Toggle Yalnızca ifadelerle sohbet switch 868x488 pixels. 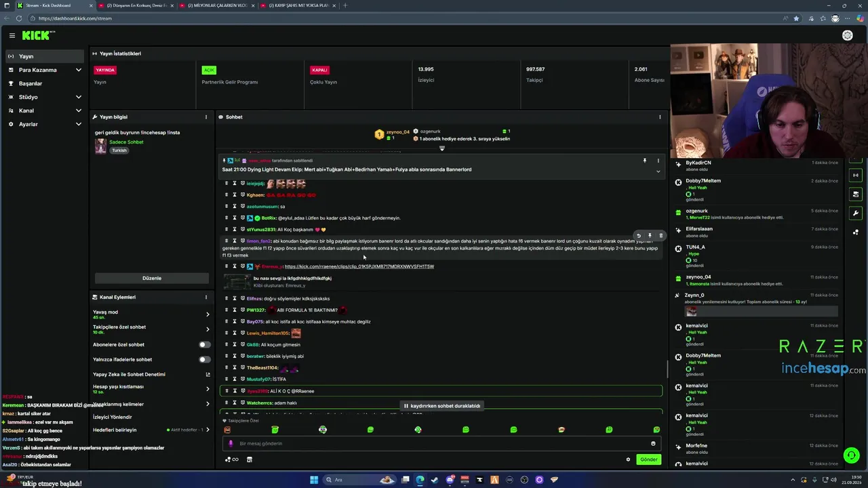tap(204, 359)
